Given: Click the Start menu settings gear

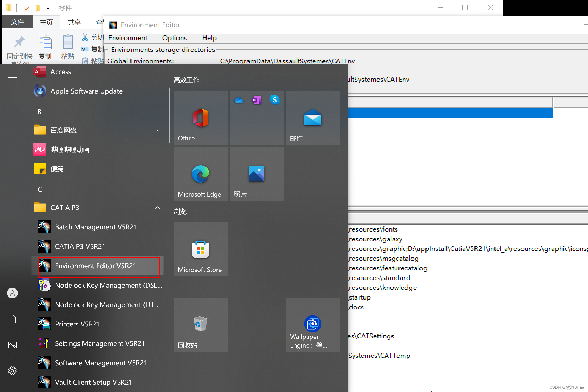Looking at the screenshot, I should 12,371.
